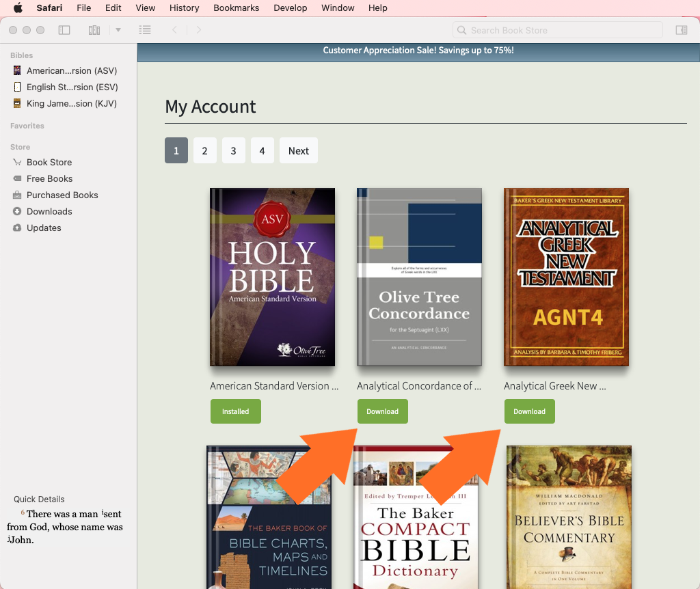
Task: Click the Book Store cart icon
Action: [x=17, y=162]
